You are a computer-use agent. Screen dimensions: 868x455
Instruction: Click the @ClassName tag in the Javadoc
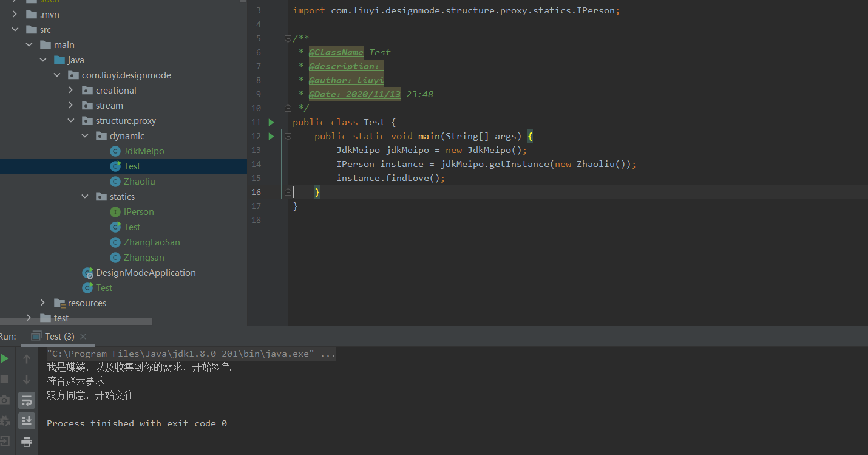(x=336, y=52)
